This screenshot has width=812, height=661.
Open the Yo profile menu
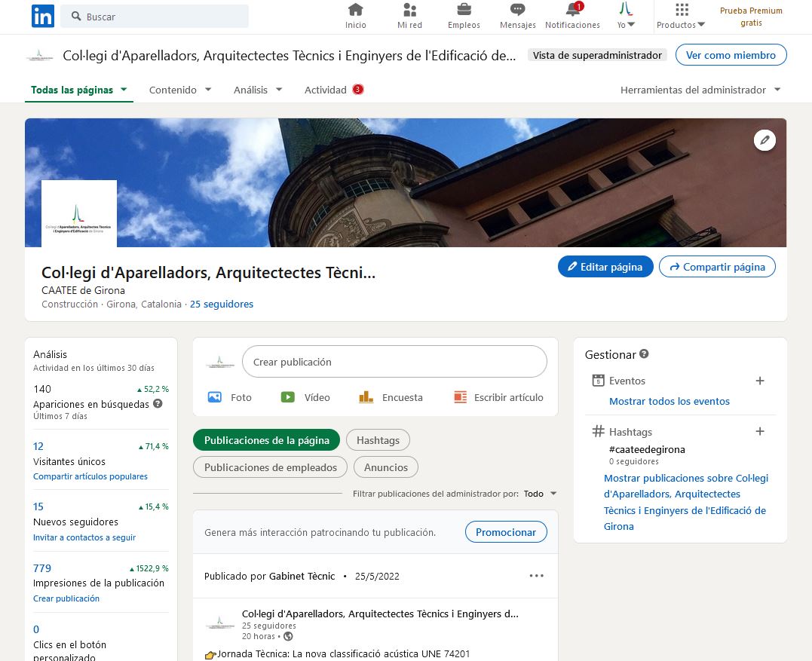[x=626, y=16]
